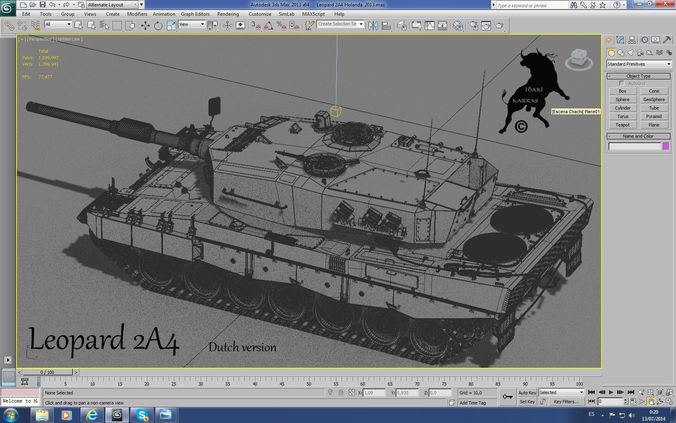The width and height of the screenshot is (676, 423).
Task: Click the Save File floppy icon
Action: coord(42,5)
